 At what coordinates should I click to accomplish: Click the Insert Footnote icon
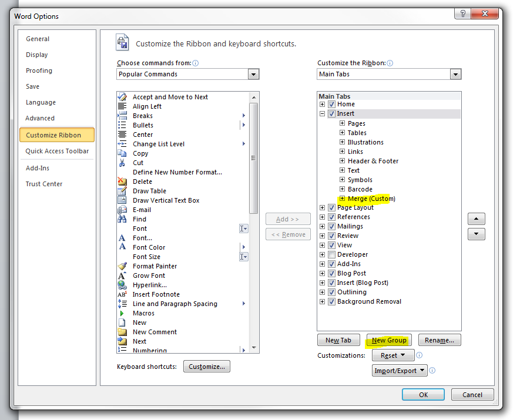click(122, 294)
